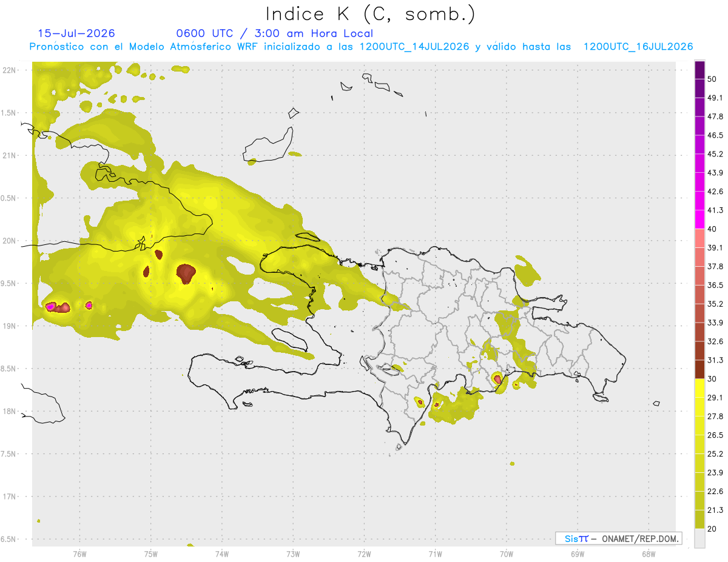
Task: Select the colorbar value 31.3
Action: 715,360
